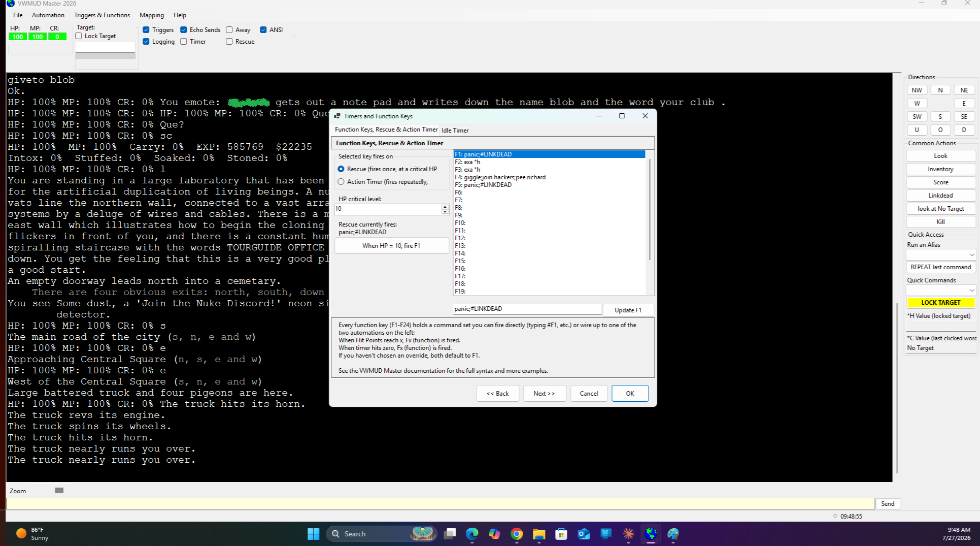Click the Update F1 button
Screen dimensions: 980x546
tap(628, 310)
